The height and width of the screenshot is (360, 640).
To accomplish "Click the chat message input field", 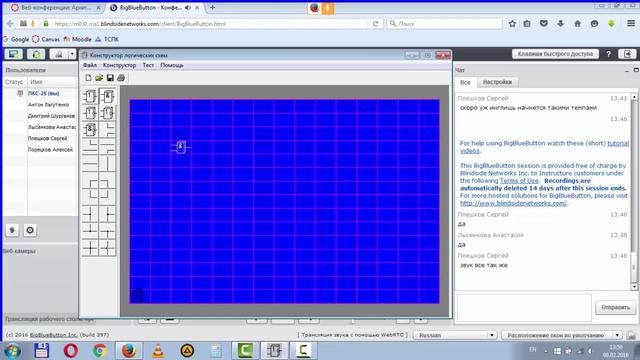I will 524,307.
